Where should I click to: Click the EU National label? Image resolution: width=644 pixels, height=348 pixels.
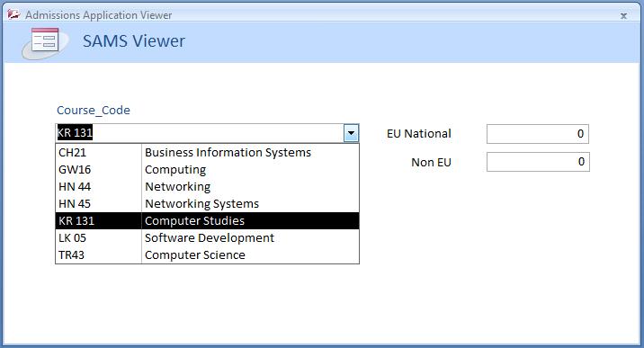419,134
